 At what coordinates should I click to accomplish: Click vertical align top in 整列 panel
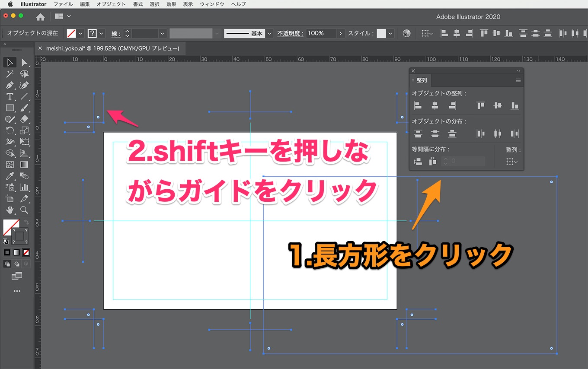coord(481,105)
